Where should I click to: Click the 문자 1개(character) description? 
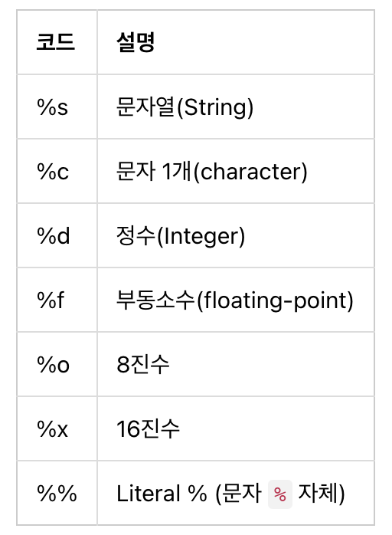(x=211, y=171)
